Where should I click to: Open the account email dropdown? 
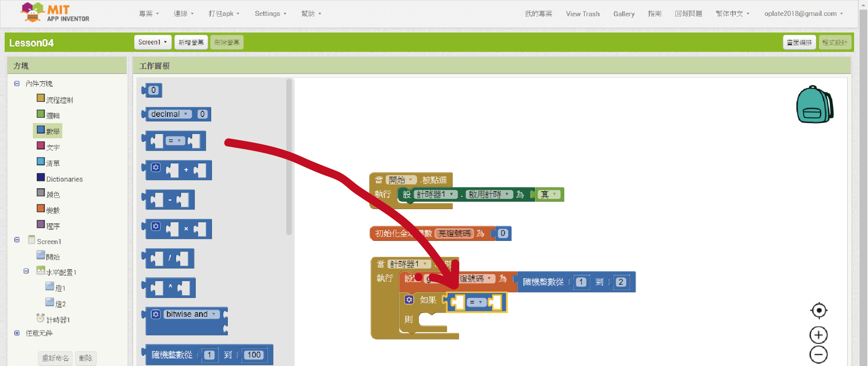click(x=803, y=14)
